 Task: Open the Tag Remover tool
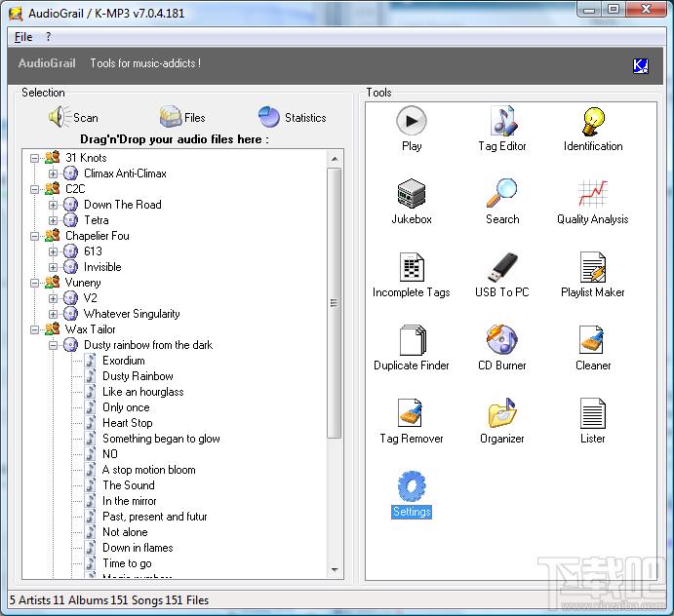coord(412,421)
